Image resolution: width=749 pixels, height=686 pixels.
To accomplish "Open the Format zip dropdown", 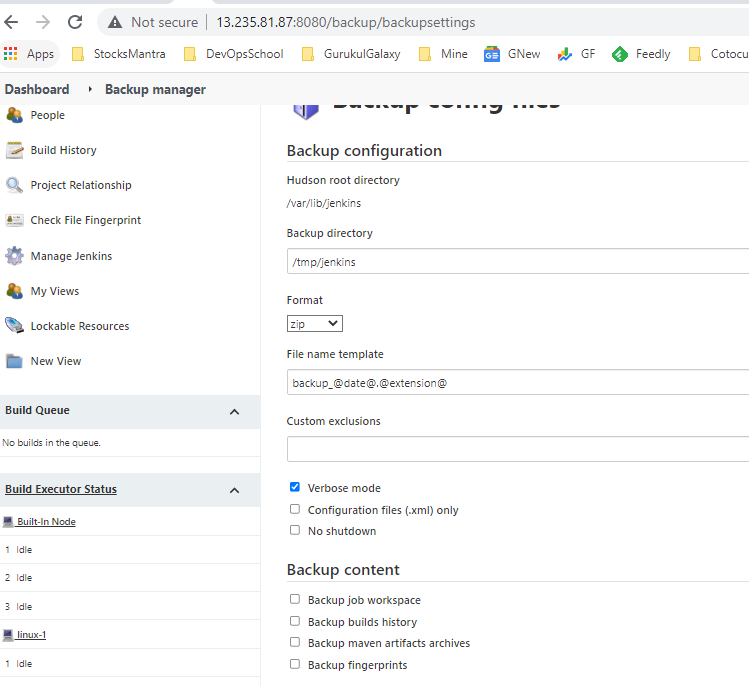I will click(x=314, y=323).
